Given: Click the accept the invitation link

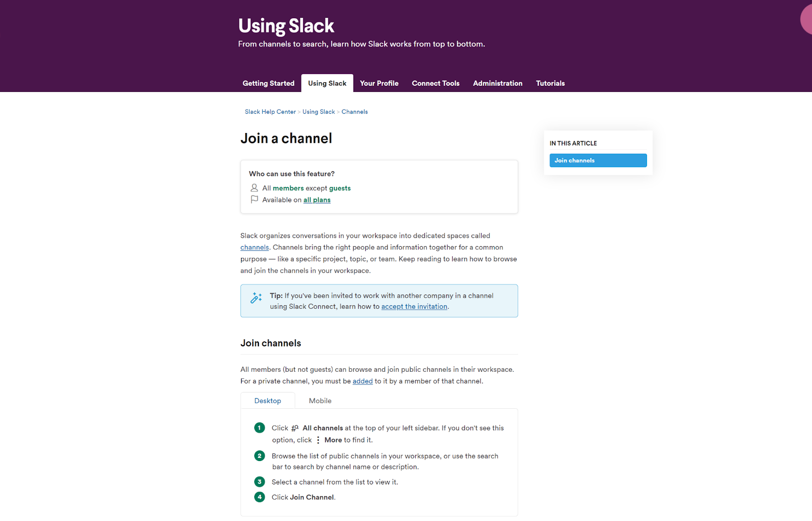Looking at the screenshot, I should 414,306.
